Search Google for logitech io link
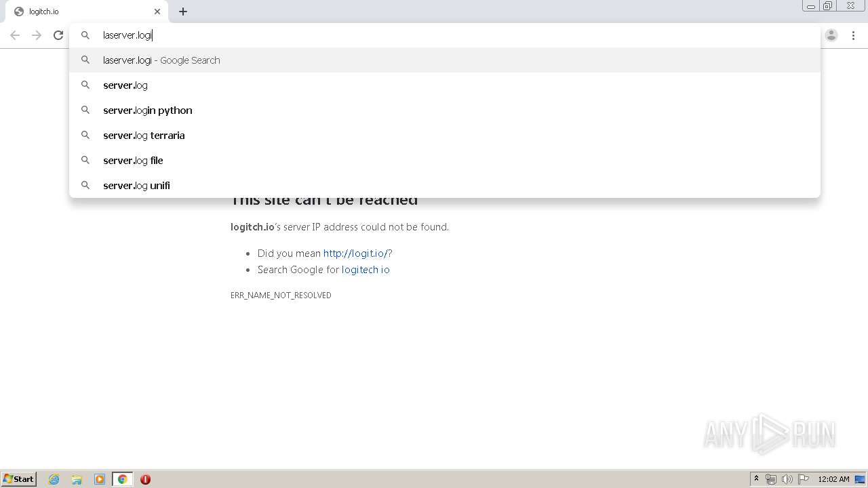The height and width of the screenshot is (488, 868). pos(366,270)
